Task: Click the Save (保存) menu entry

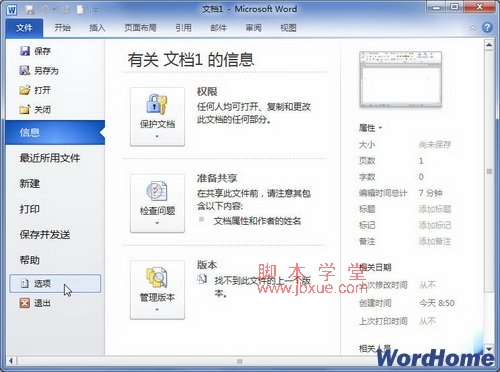Action: [35, 51]
